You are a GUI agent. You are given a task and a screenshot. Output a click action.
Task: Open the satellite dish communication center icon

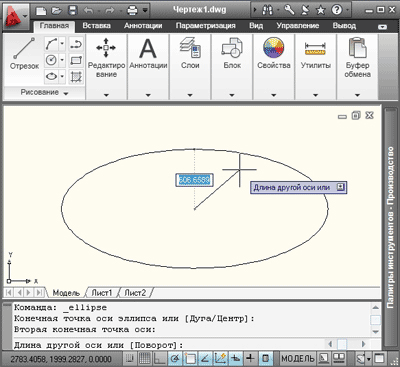305,10
